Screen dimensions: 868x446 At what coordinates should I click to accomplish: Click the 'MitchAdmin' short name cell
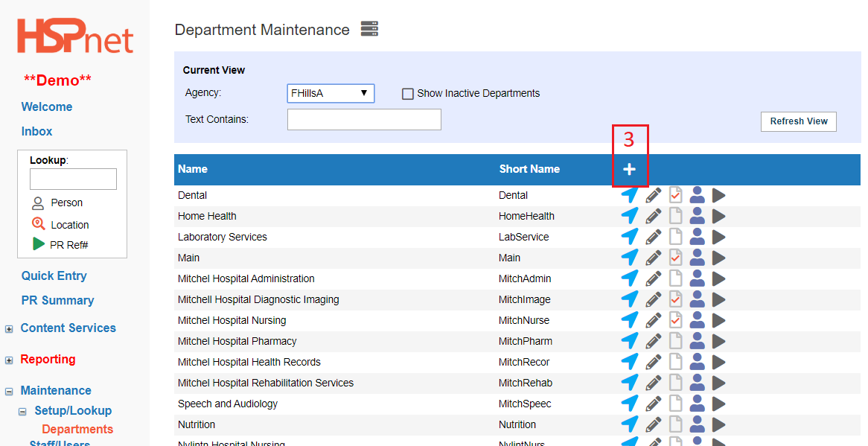pos(525,279)
